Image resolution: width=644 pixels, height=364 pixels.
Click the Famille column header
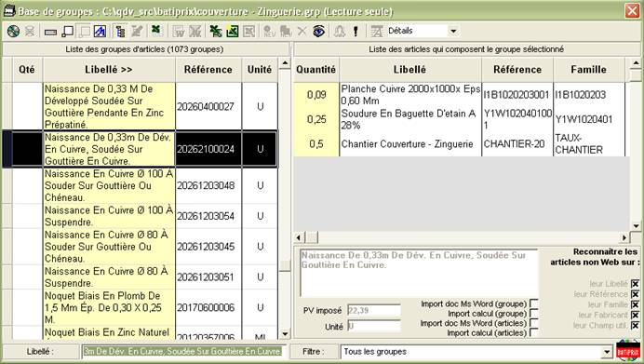(588, 70)
